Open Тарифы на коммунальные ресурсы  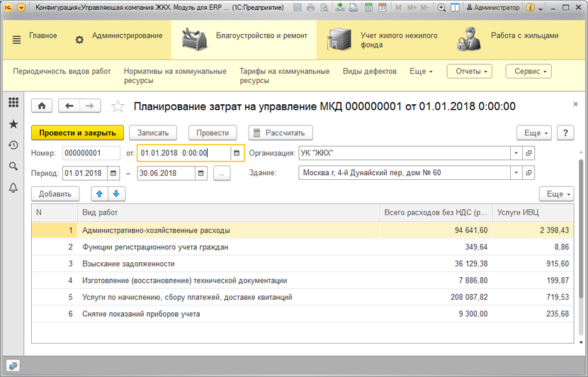pos(285,76)
